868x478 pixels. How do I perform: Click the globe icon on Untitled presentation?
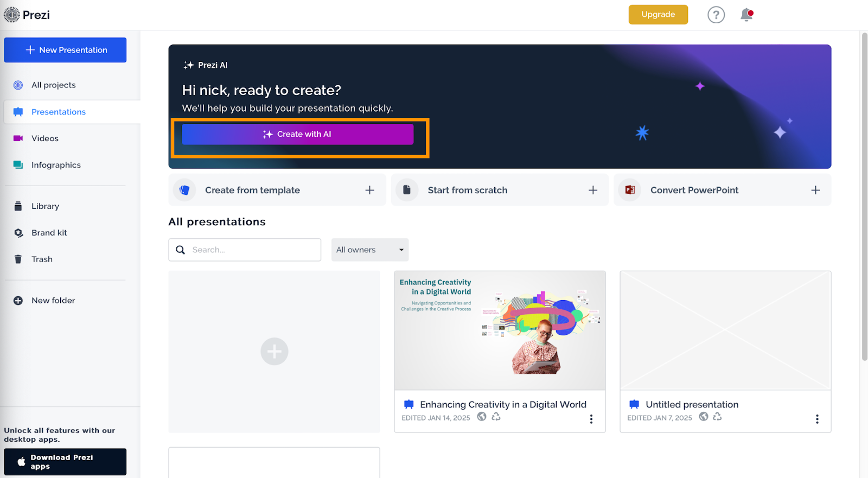[704, 417]
